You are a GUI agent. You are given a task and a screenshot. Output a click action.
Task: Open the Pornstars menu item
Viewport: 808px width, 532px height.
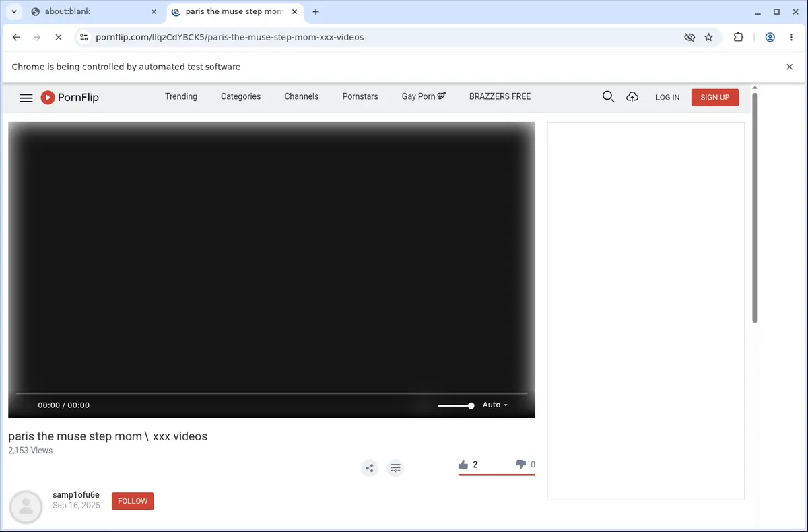point(360,96)
